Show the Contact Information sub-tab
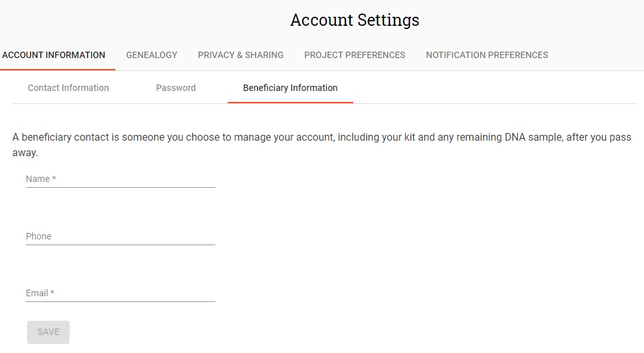644x353 pixels. pos(68,88)
